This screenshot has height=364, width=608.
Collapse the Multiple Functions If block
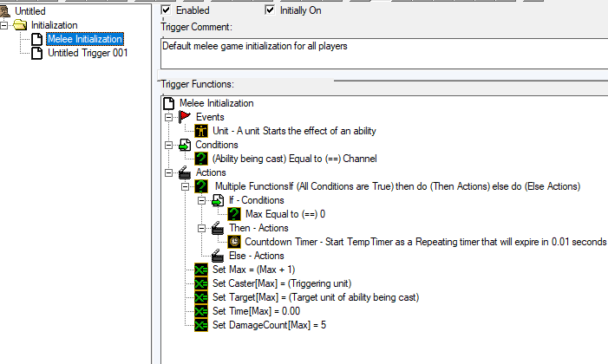pos(186,186)
